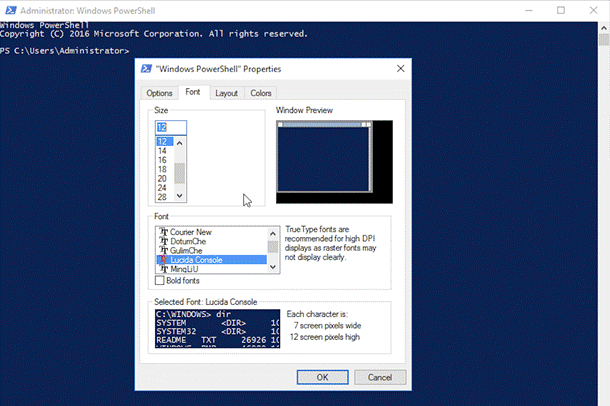Open the Colors tab
Viewport: 610px width, 406px height.
pyautogui.click(x=261, y=93)
